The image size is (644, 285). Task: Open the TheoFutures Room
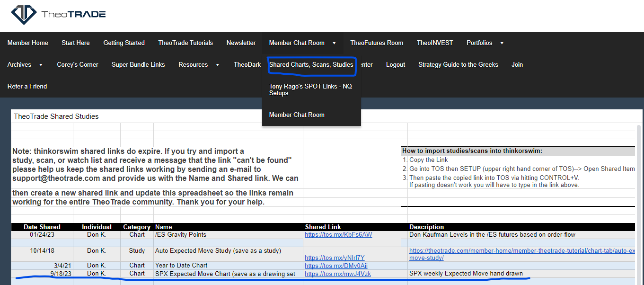tap(377, 43)
